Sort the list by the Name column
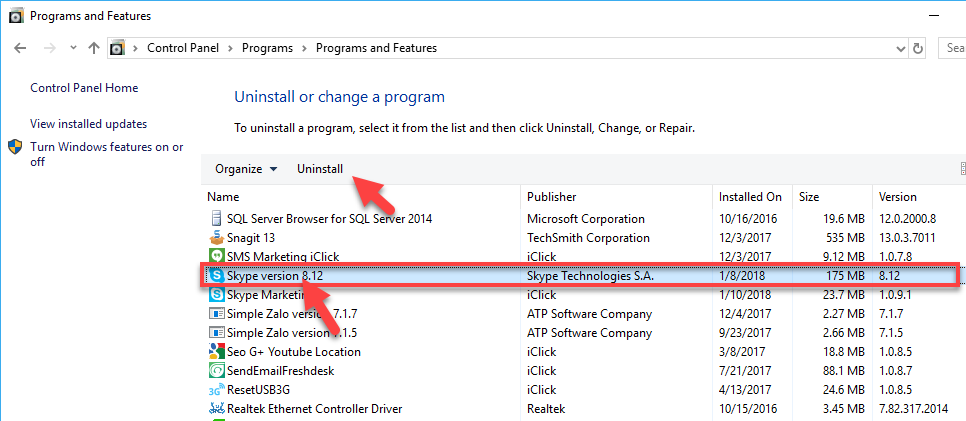The height and width of the screenshot is (421, 966). coord(223,197)
